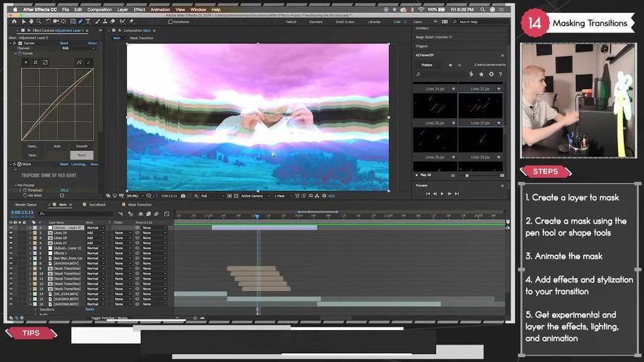Open the Active Camera dropdown

(x=255, y=195)
